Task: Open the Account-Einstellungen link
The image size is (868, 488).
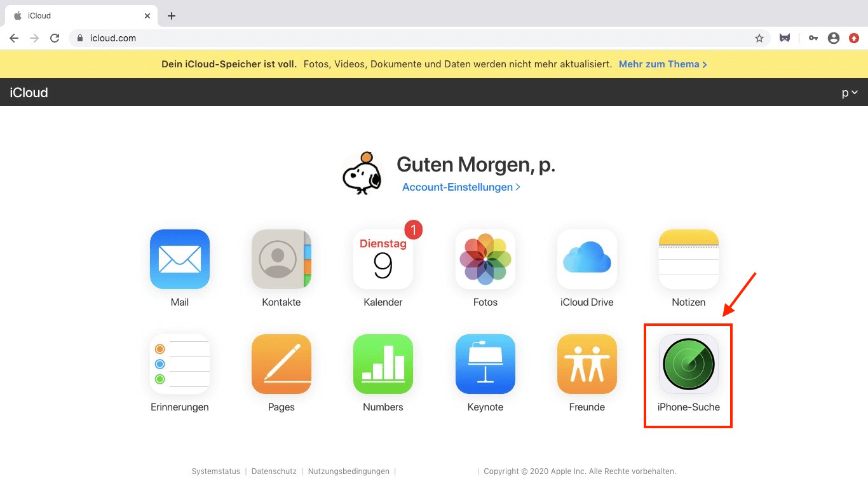Action: point(461,187)
